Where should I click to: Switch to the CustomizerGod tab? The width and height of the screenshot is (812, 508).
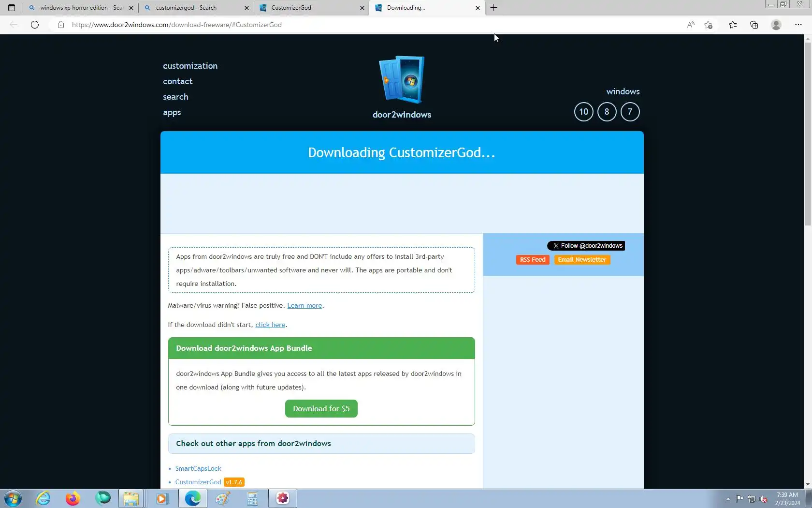click(x=312, y=8)
